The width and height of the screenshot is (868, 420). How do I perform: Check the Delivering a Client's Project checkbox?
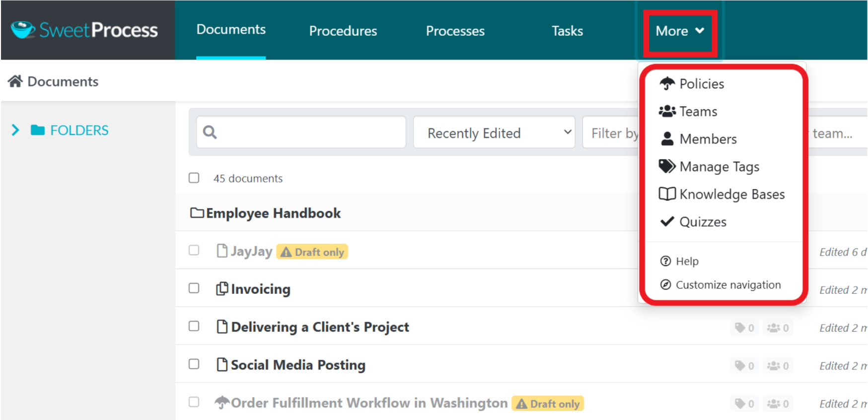click(194, 326)
